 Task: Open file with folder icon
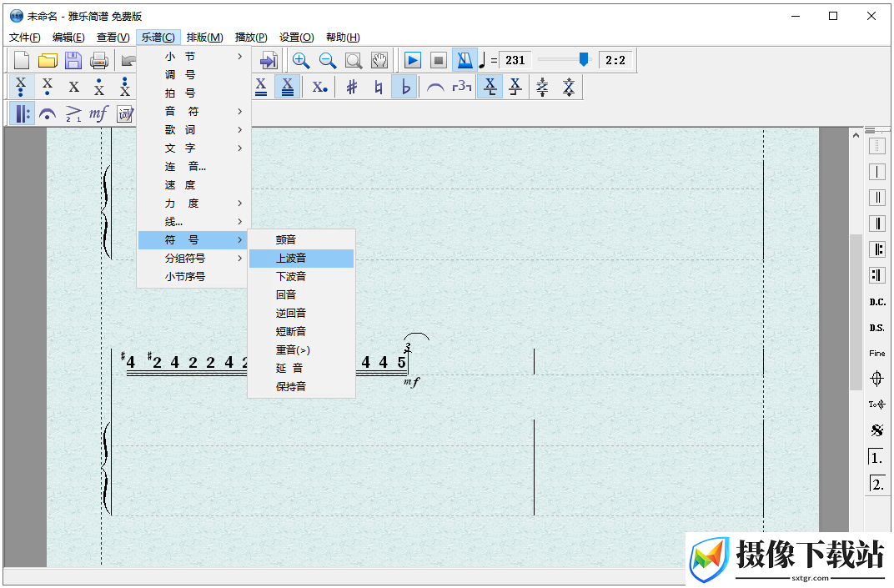(48, 60)
